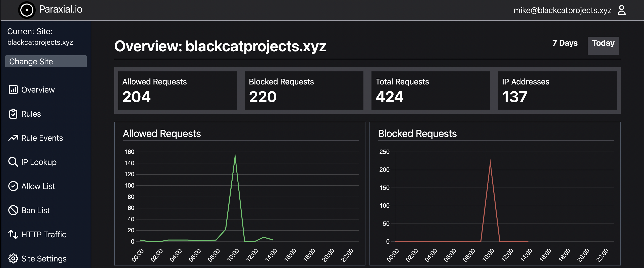Open the HTTP Traffic menu item
The height and width of the screenshot is (268, 644).
(x=44, y=234)
